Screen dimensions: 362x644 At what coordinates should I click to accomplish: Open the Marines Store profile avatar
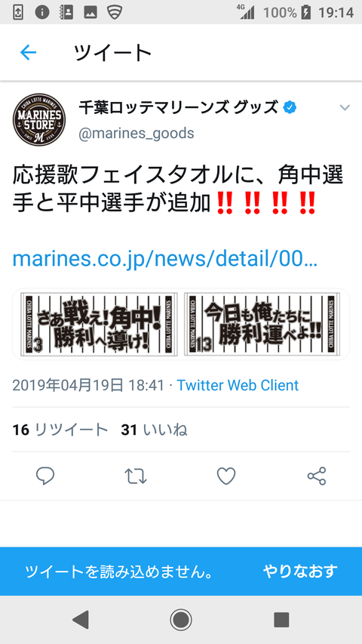pyautogui.click(x=39, y=119)
